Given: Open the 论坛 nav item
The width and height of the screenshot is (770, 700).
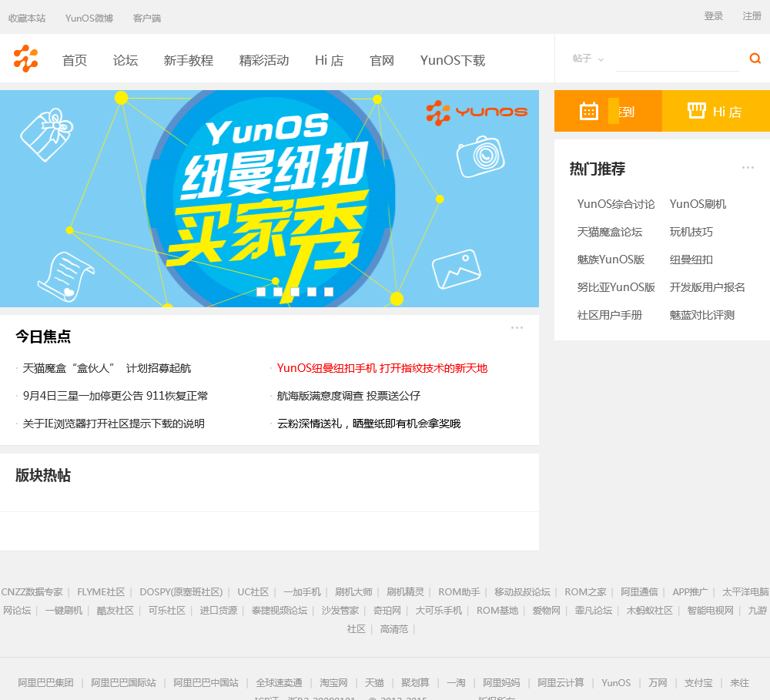Looking at the screenshot, I should (x=126, y=60).
